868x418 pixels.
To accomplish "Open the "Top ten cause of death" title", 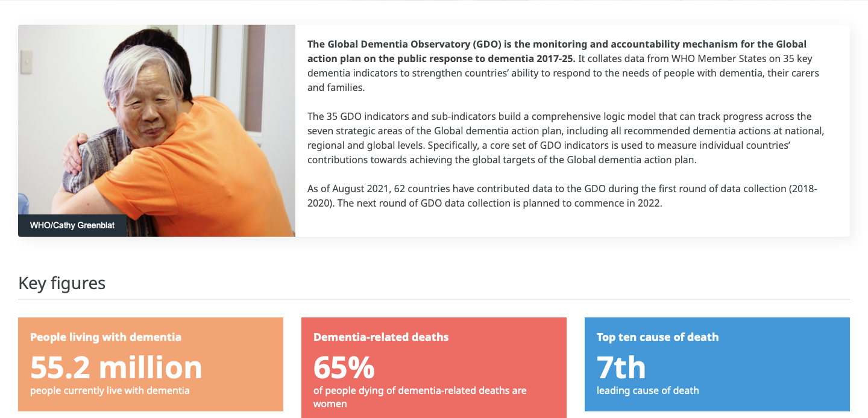I will pos(658,337).
